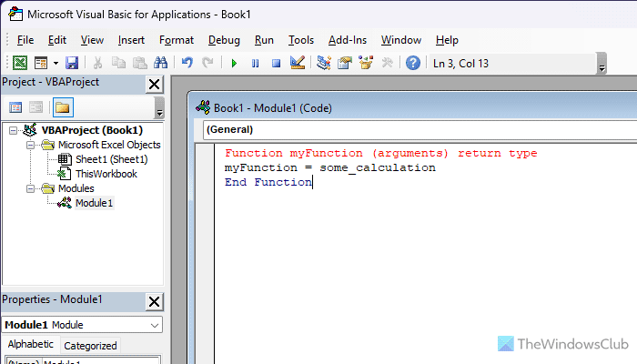Select ThisWorkbook in project tree

pyautogui.click(x=106, y=174)
